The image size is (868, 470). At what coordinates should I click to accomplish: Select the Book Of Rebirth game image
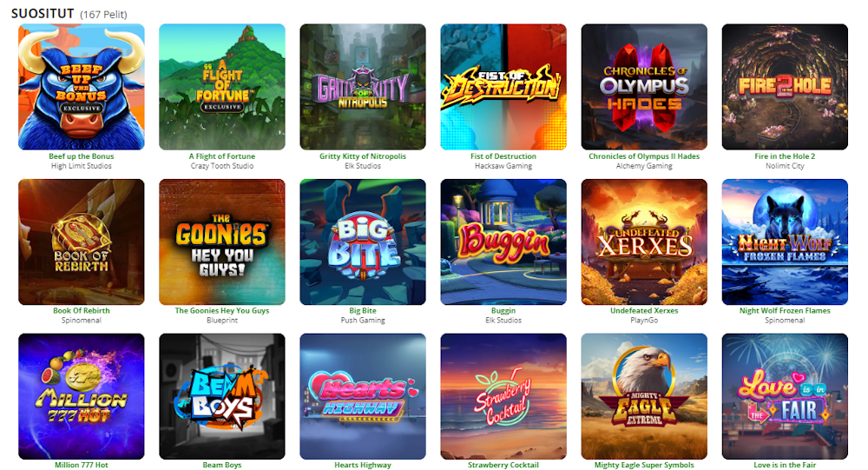click(x=82, y=242)
